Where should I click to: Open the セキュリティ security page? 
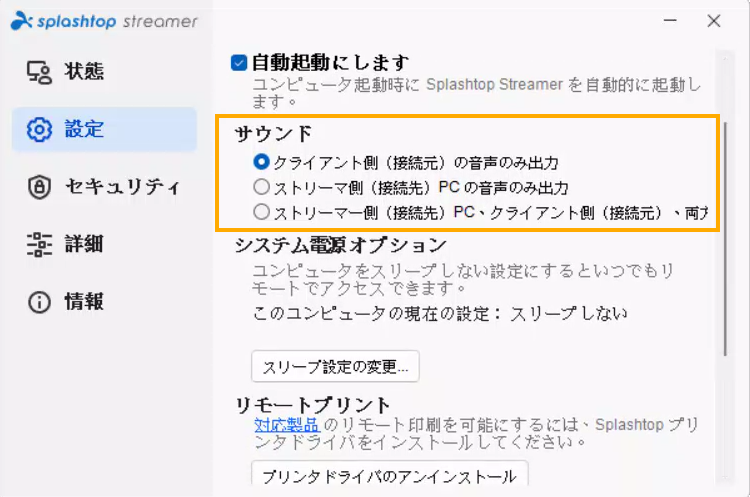(x=104, y=187)
